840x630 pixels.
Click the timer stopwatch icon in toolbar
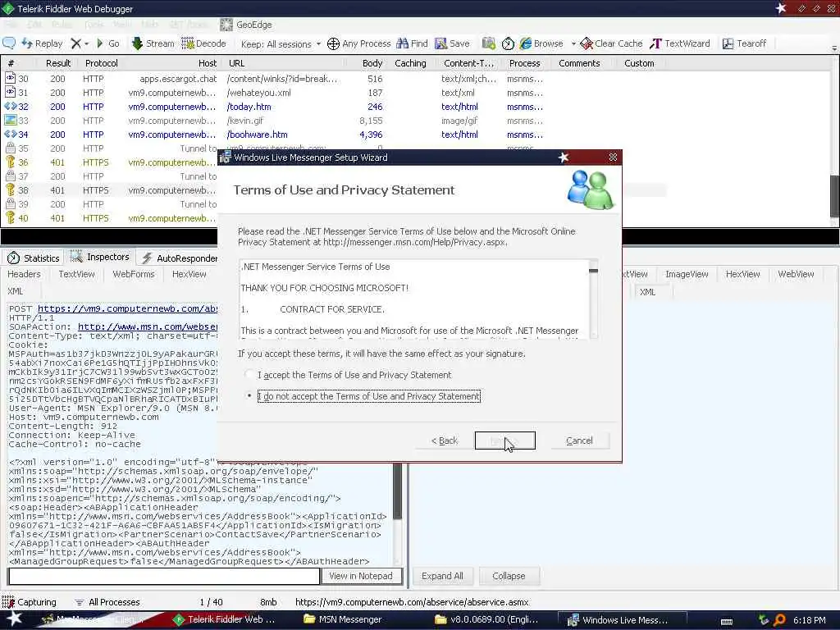508,44
